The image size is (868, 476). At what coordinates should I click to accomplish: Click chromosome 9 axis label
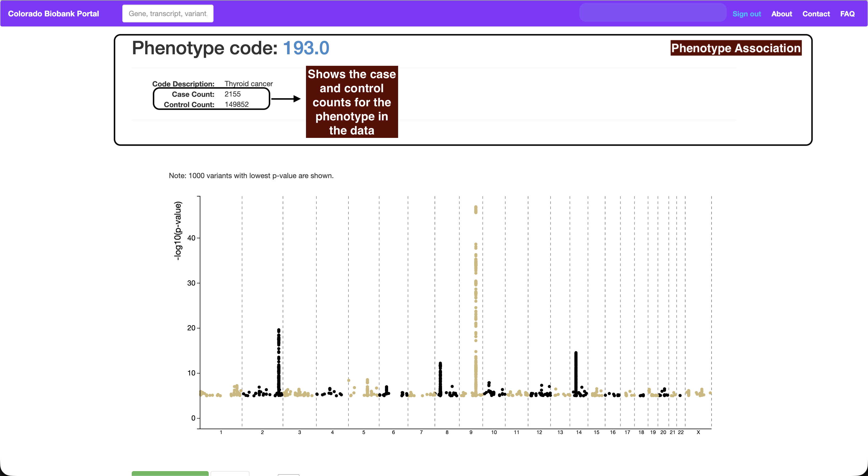(471, 432)
